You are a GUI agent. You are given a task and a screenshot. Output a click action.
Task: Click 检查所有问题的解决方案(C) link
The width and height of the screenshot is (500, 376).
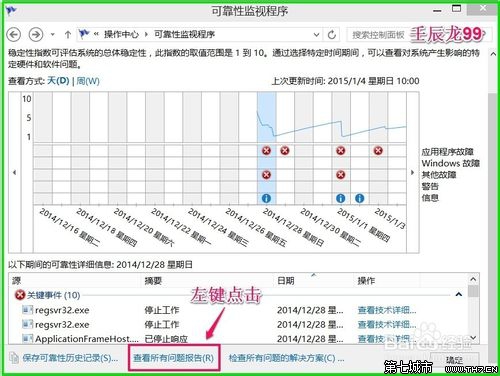coord(286,358)
